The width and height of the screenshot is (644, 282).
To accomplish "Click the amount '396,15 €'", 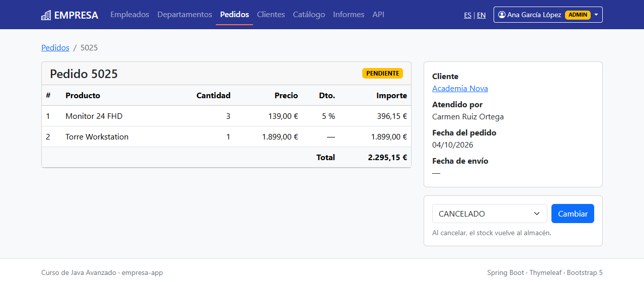I will [x=392, y=116].
